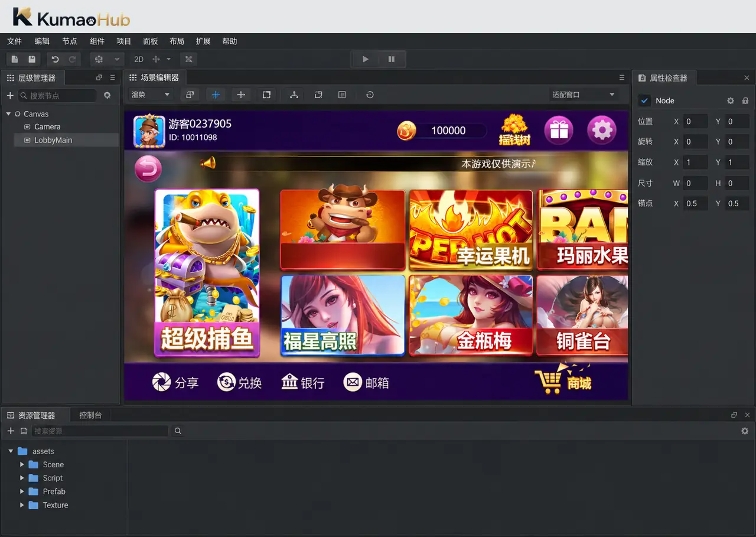Open the 文件 menu
Image resolution: width=756 pixels, height=537 pixels.
pos(14,41)
